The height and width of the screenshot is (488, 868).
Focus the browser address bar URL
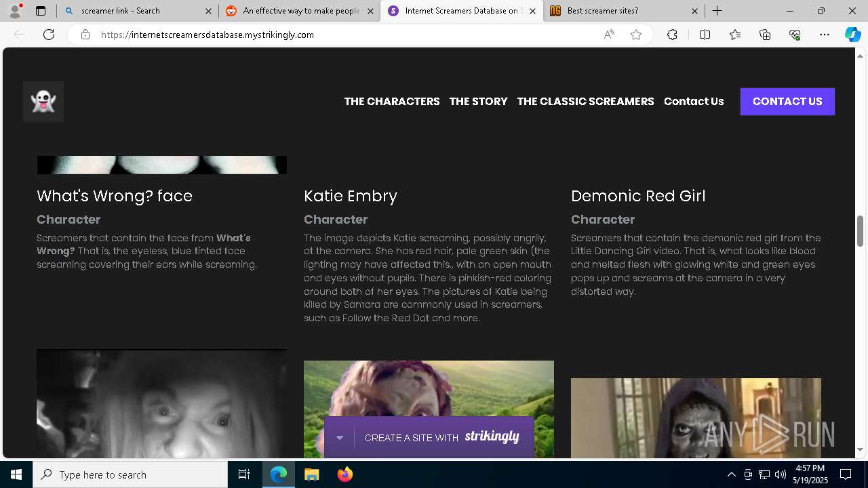click(x=208, y=35)
